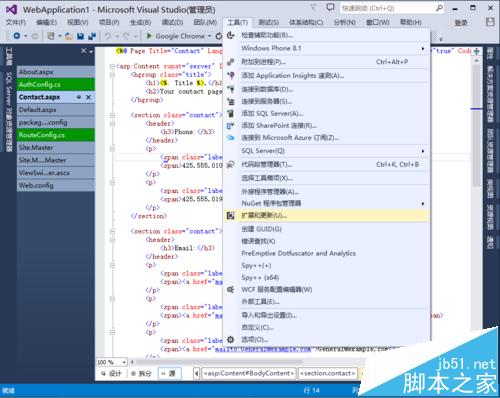Click the Save All toolbar icon
The image size is (500, 398).
(92, 36)
